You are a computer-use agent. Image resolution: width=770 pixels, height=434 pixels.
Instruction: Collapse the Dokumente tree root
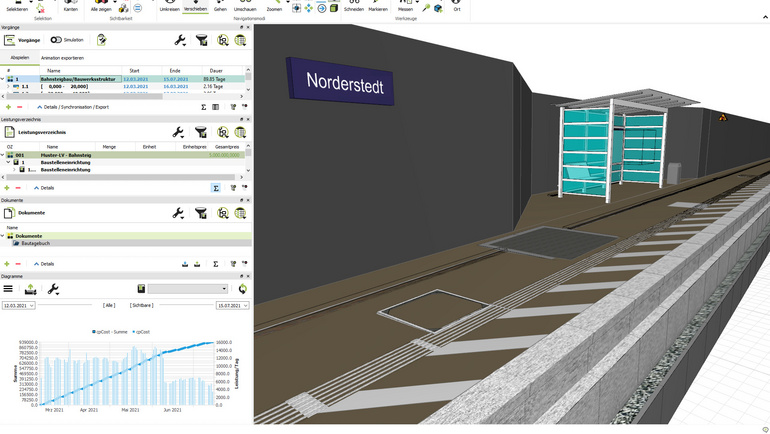[3, 236]
